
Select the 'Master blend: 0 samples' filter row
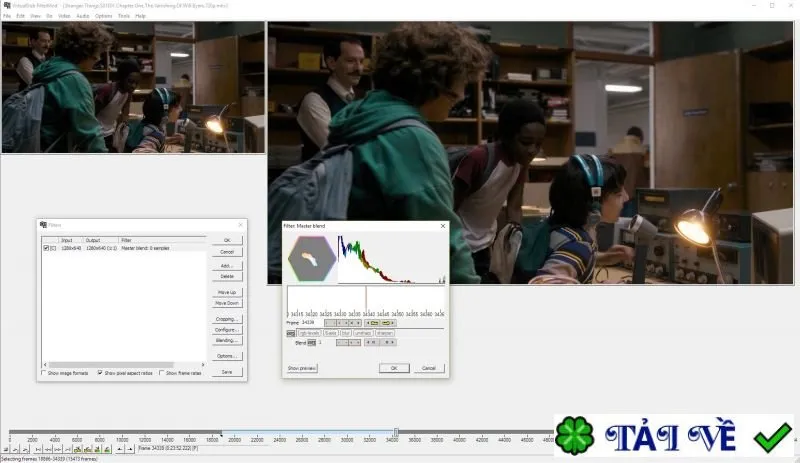click(124, 248)
